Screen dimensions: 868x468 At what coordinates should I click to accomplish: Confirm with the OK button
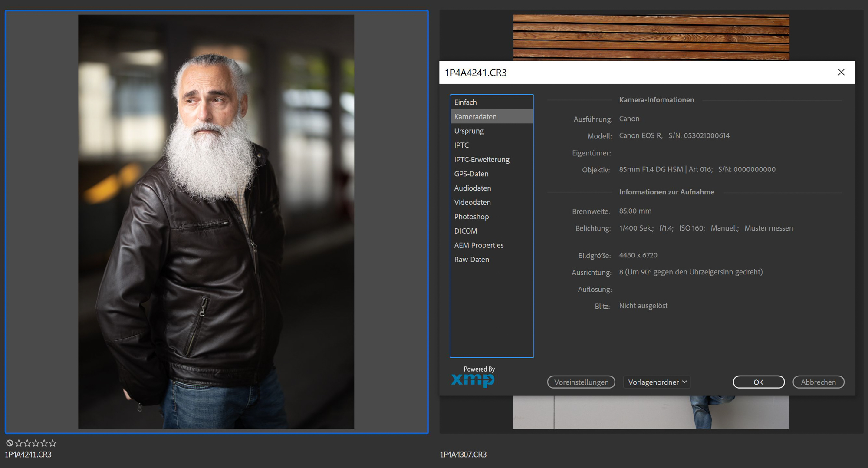(758, 382)
